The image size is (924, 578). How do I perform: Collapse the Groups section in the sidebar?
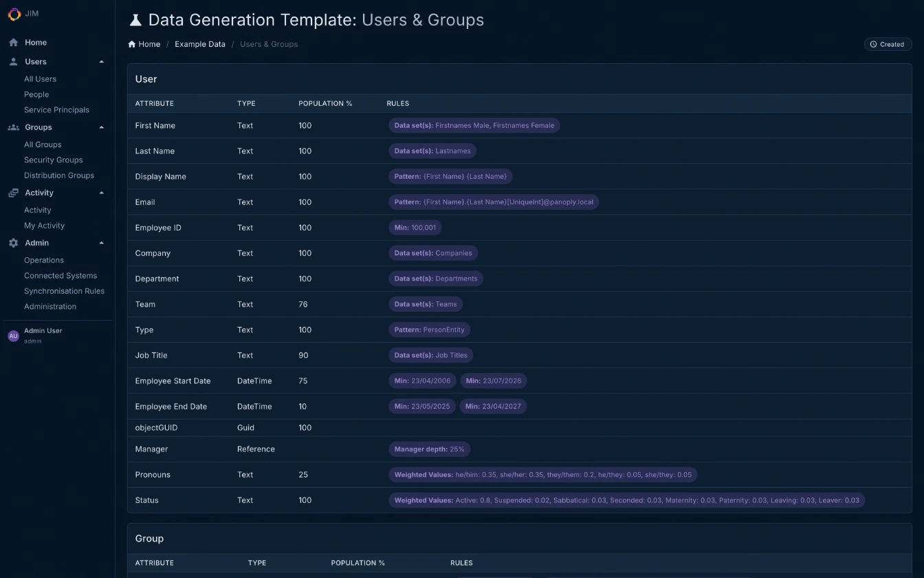click(x=101, y=127)
